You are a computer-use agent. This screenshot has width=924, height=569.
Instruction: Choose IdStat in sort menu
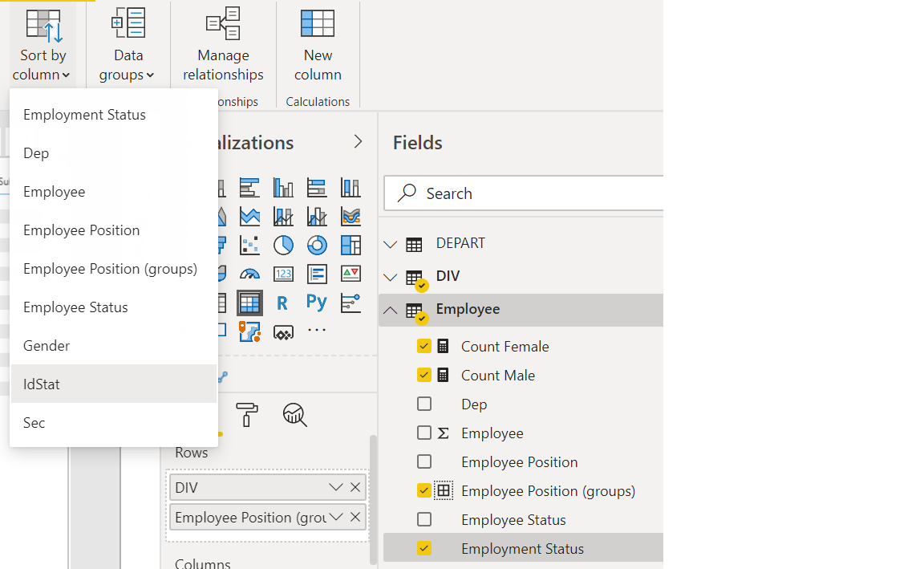(114, 384)
